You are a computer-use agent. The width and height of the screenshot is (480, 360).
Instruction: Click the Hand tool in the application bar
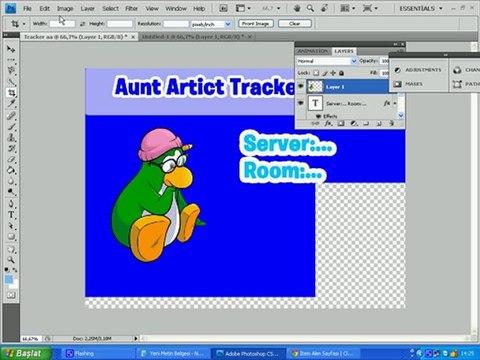297,8
